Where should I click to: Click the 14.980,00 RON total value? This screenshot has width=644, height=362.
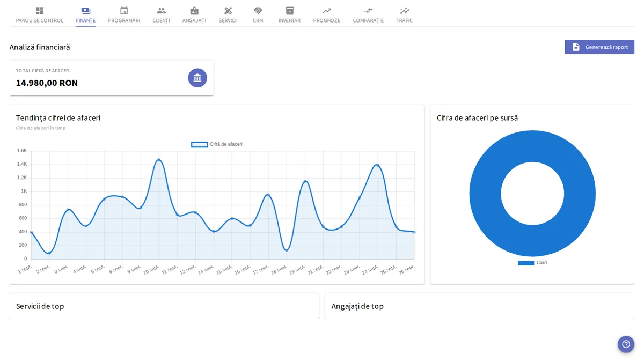pos(47,83)
